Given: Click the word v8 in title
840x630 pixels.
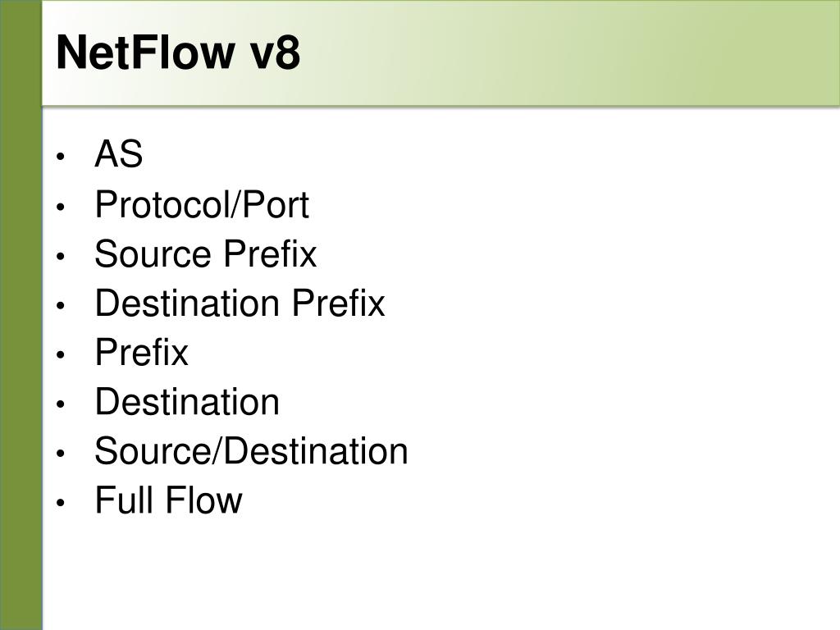Looking at the screenshot, I should 276,52.
